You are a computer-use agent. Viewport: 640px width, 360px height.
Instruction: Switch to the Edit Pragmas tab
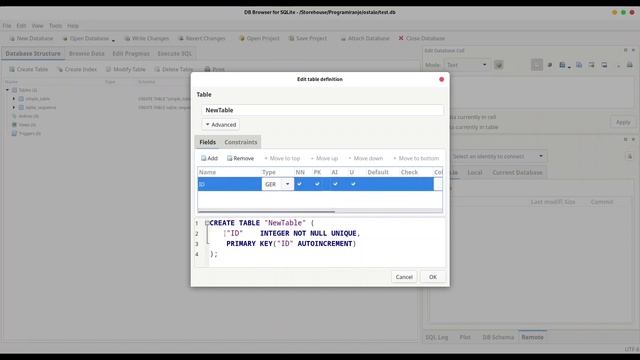point(131,53)
